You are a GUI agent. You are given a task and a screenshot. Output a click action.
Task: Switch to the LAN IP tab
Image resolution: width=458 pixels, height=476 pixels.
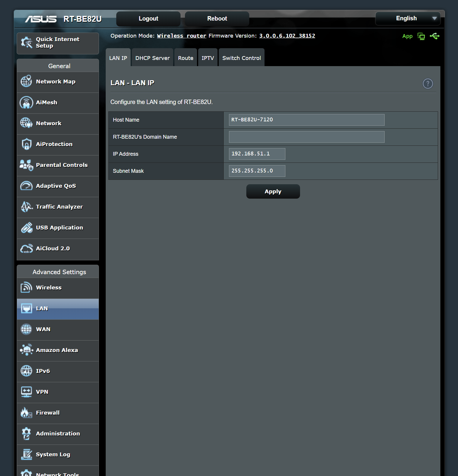click(118, 58)
